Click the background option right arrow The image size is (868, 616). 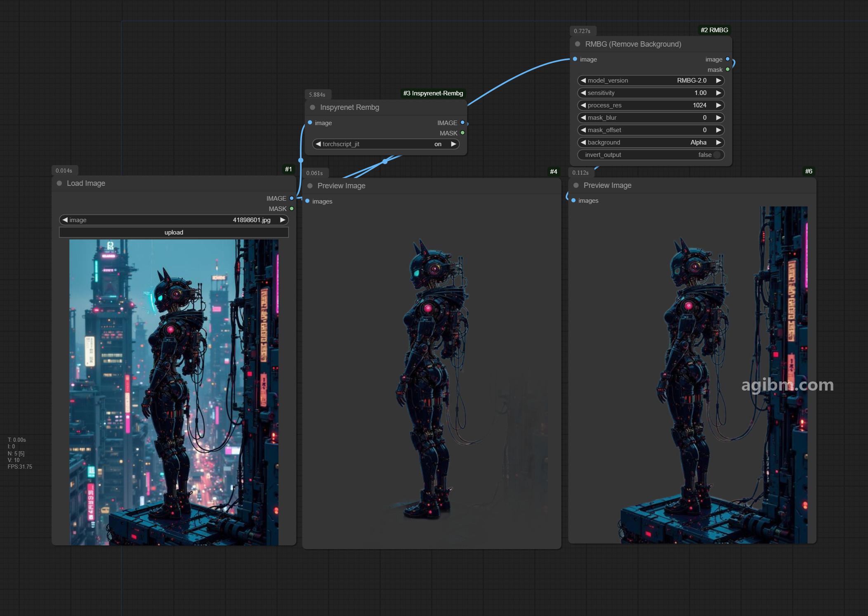(718, 142)
